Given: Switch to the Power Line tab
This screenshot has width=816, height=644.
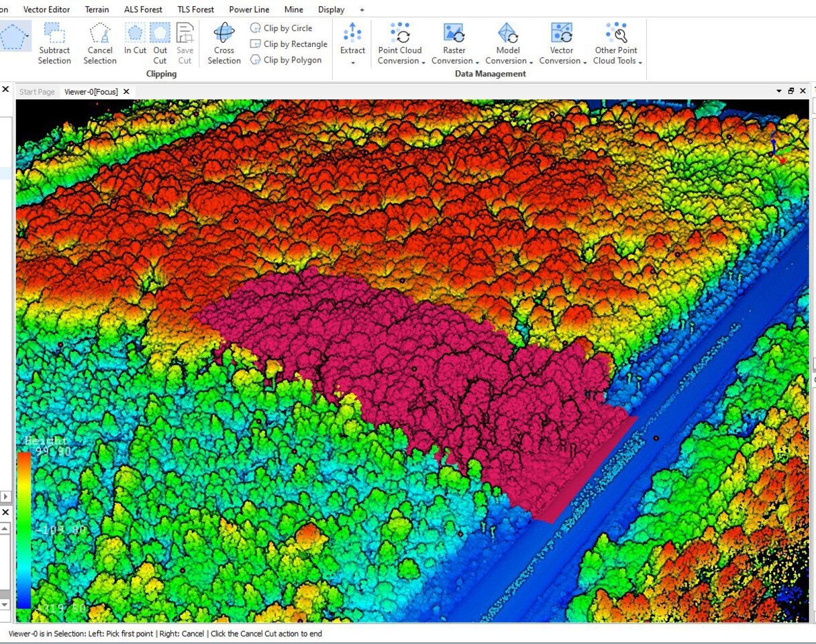Looking at the screenshot, I should click(x=249, y=9).
